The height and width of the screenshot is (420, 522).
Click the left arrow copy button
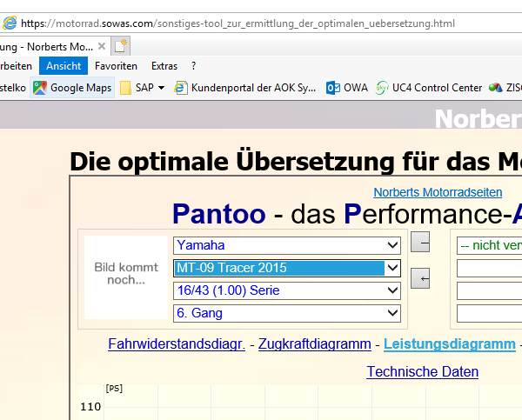420,278
